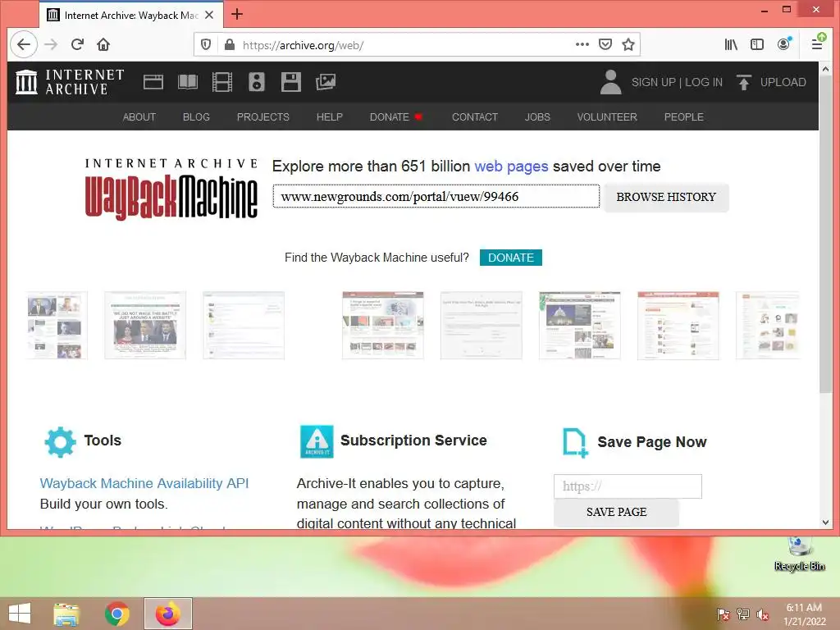Click the Archive-It subscription icon
This screenshot has width=840, height=630.
[317, 441]
